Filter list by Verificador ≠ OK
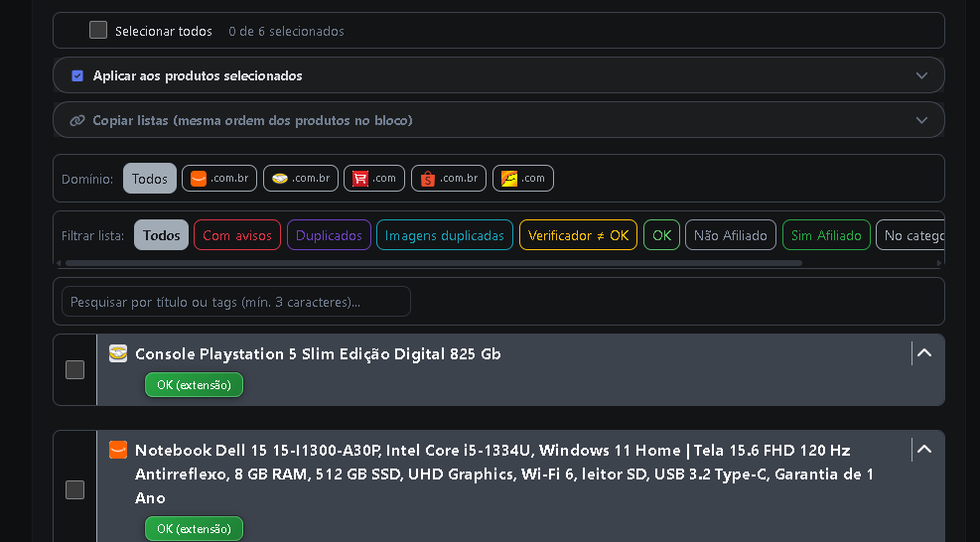Screen dimensions: 980x542 pyautogui.click(x=578, y=235)
